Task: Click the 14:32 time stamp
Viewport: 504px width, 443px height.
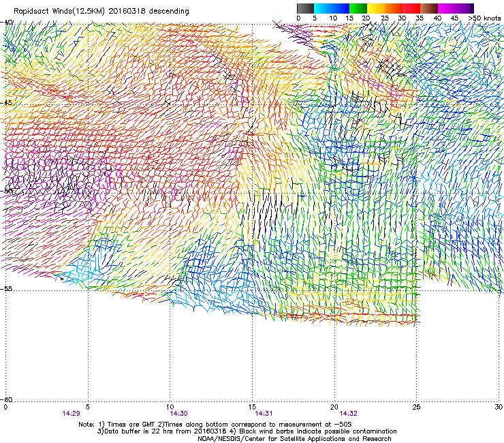Action: pyautogui.click(x=349, y=414)
